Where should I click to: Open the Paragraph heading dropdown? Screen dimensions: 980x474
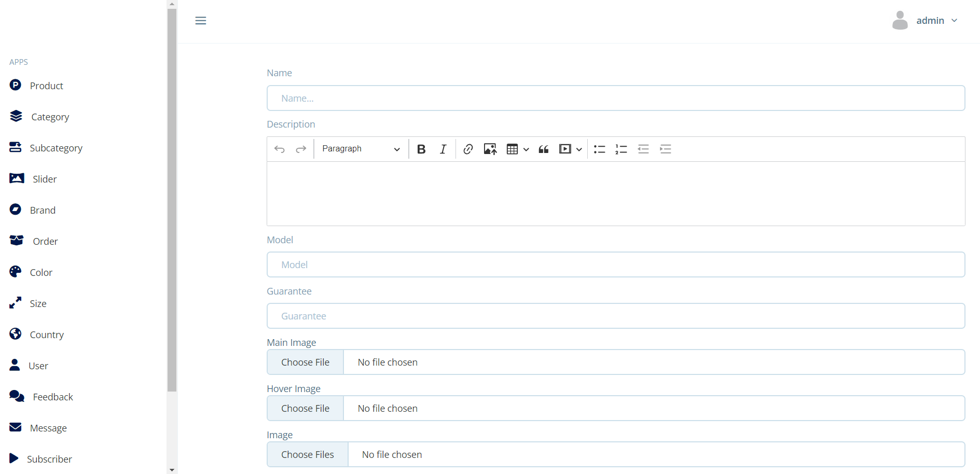coord(361,149)
